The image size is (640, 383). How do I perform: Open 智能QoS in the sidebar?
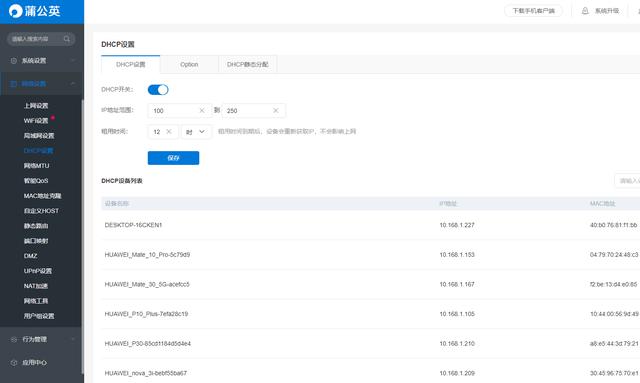pos(36,180)
